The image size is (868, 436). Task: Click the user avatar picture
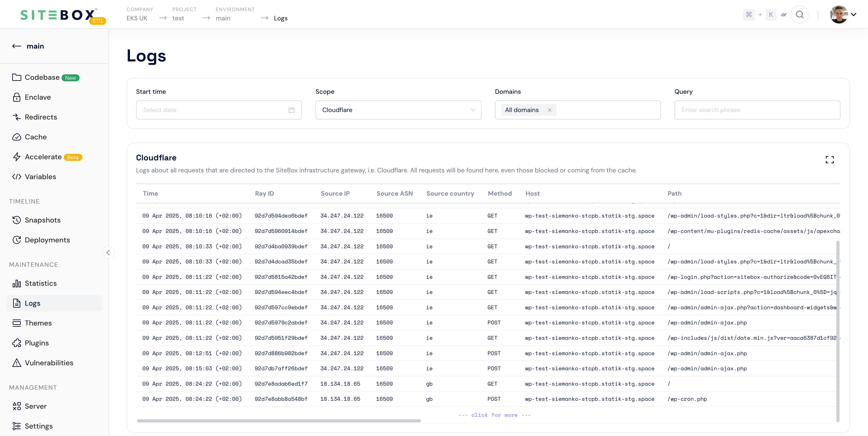coord(839,14)
